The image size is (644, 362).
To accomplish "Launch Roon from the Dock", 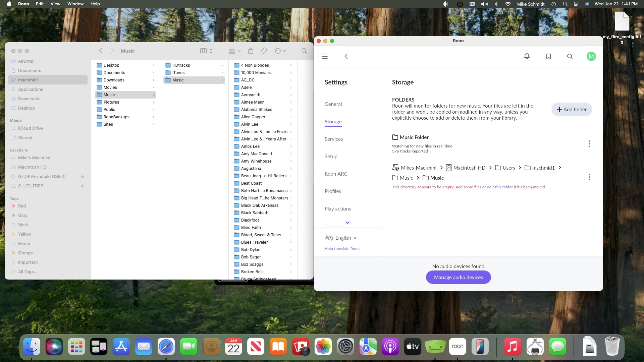I will pyautogui.click(x=457, y=346).
